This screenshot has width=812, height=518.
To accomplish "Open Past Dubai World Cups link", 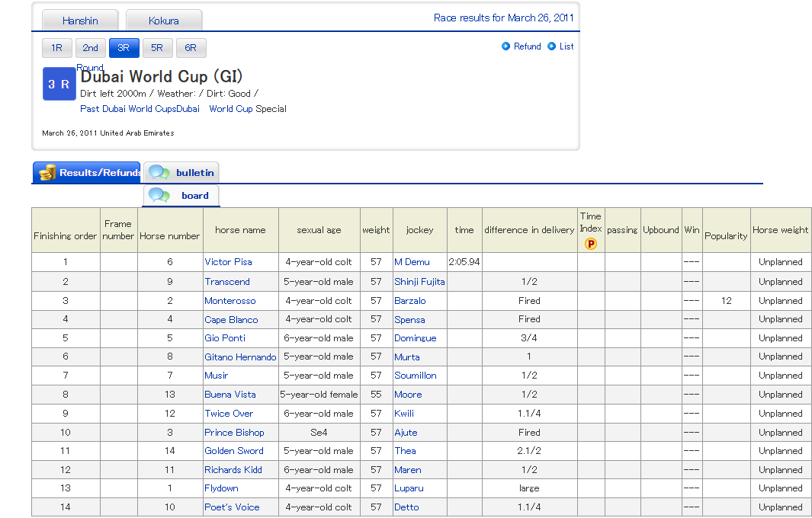I will pyautogui.click(x=140, y=109).
